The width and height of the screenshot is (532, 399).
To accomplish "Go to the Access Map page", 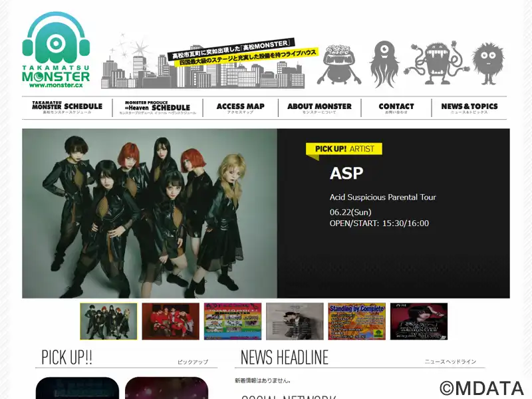I will click(240, 108).
